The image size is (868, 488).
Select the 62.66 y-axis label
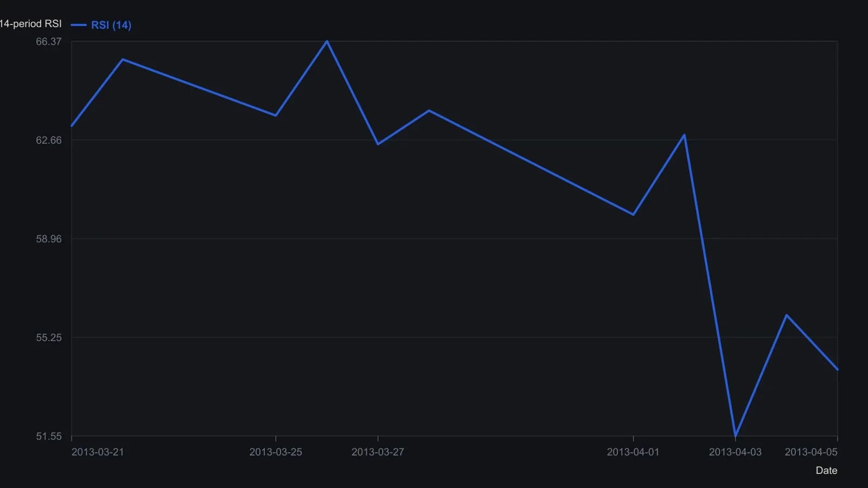click(x=49, y=140)
